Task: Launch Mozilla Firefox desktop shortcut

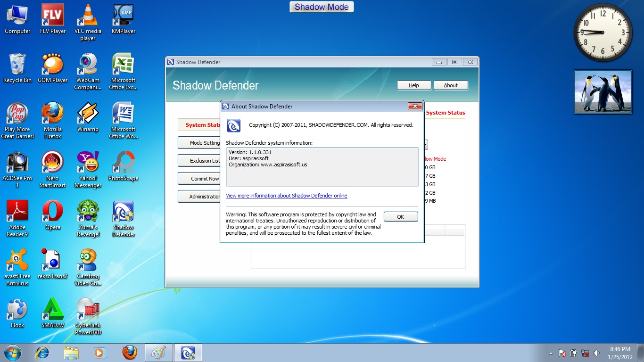Action: point(53,121)
